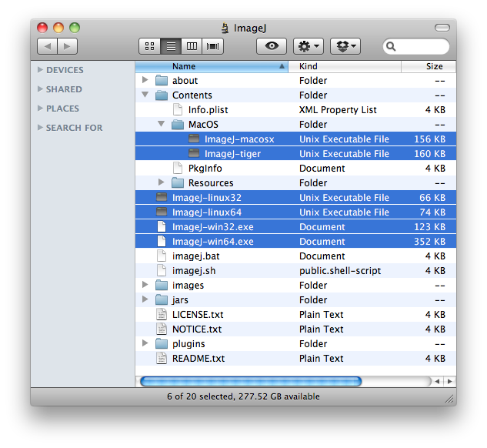Select the Resources folder icon
The image size is (487, 448).
(x=178, y=182)
